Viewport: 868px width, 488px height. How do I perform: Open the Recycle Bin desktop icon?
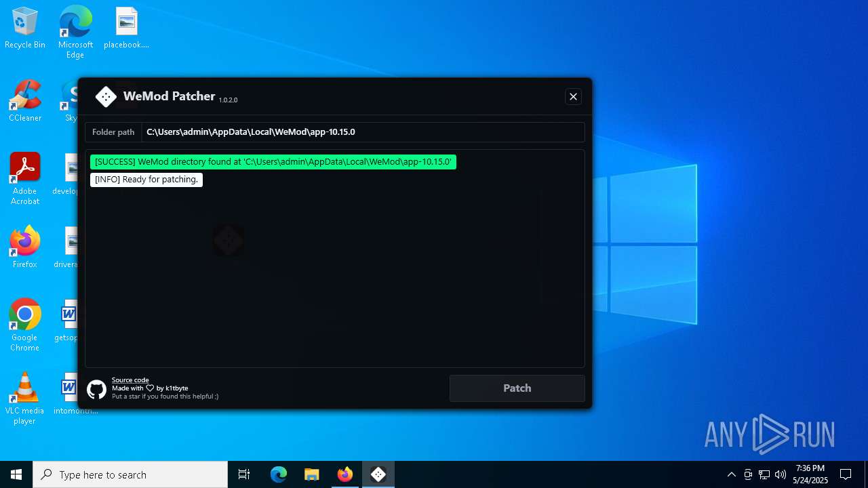[x=25, y=28]
